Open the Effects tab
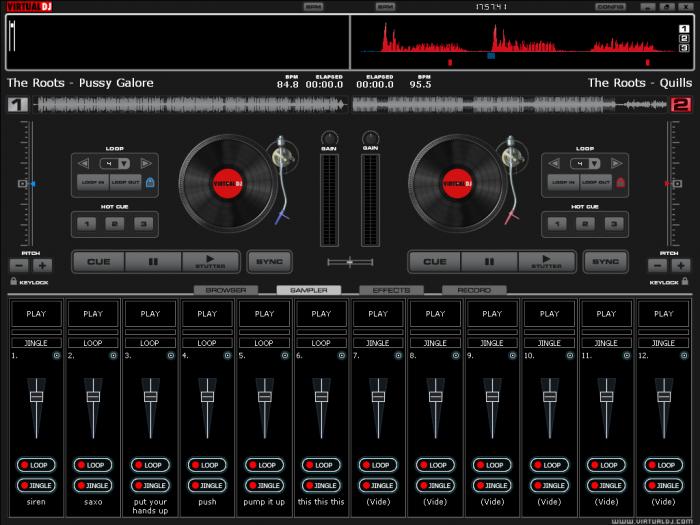Image resolution: width=700 pixels, height=525 pixels. pyautogui.click(x=391, y=290)
